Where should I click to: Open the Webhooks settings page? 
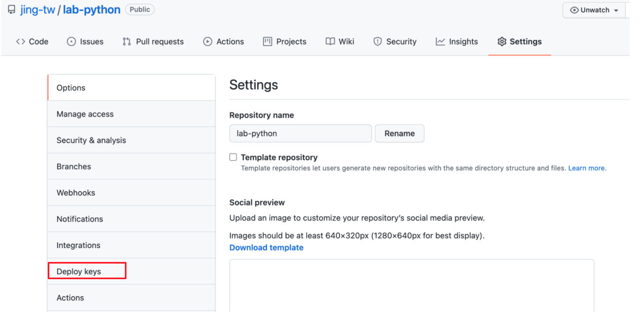pos(131,193)
